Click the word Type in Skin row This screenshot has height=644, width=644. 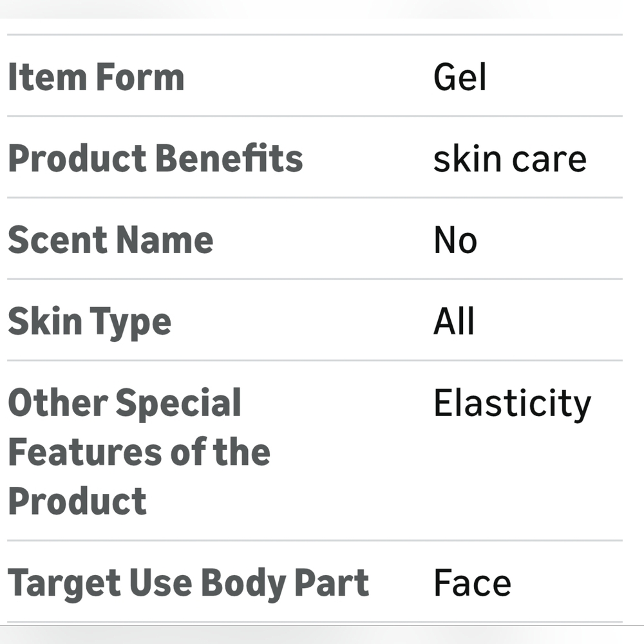tap(130, 323)
